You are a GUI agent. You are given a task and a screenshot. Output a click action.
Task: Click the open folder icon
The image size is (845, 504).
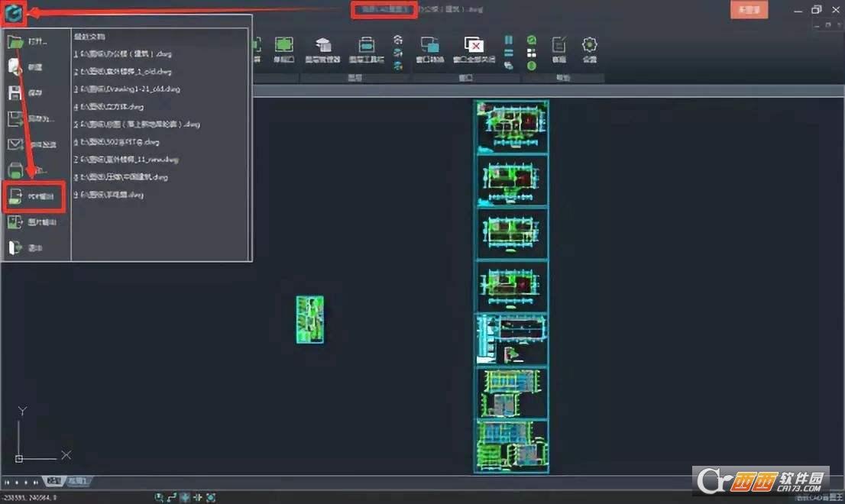(x=15, y=42)
